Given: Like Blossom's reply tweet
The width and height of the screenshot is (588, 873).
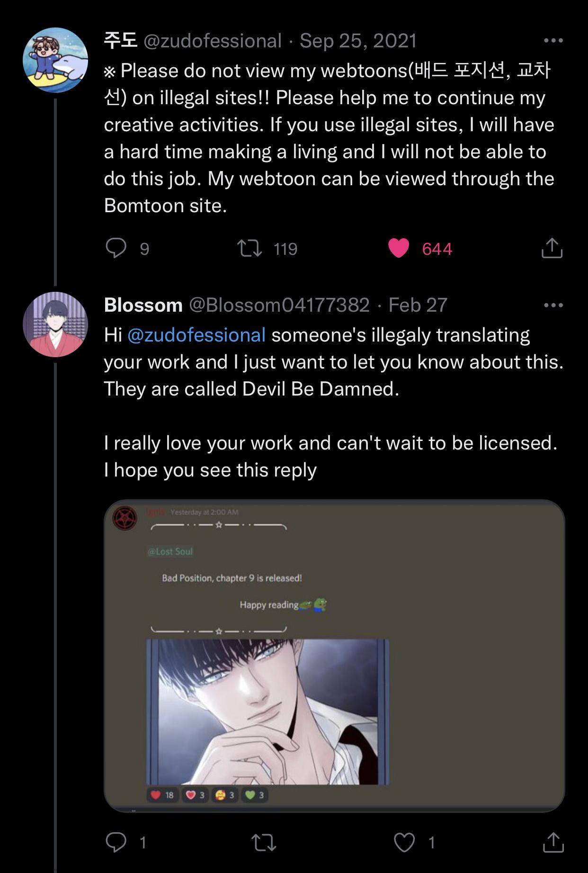Looking at the screenshot, I should pos(404,842).
